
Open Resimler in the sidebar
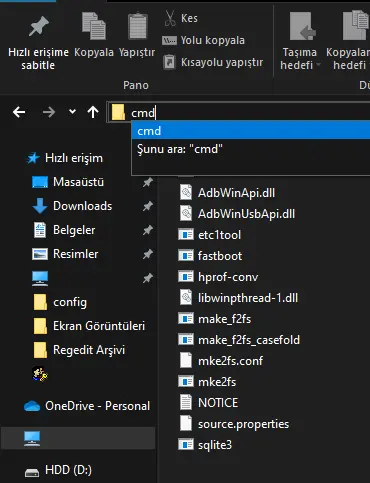(x=76, y=254)
